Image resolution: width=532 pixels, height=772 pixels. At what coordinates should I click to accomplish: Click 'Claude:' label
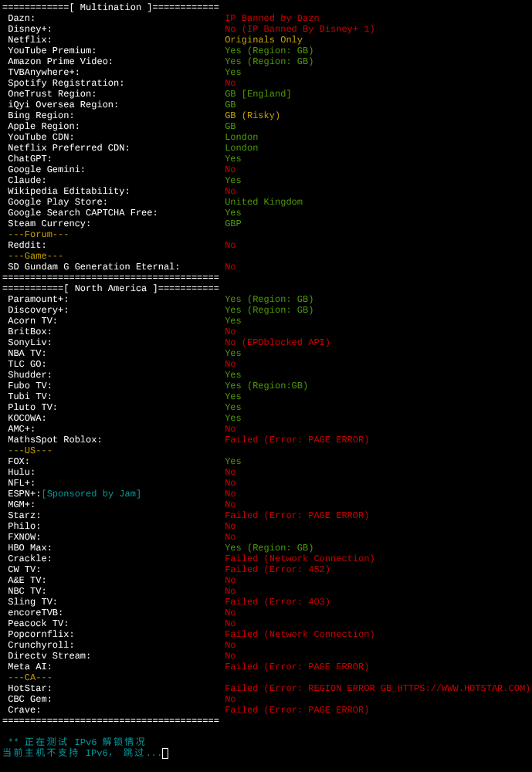point(27,181)
